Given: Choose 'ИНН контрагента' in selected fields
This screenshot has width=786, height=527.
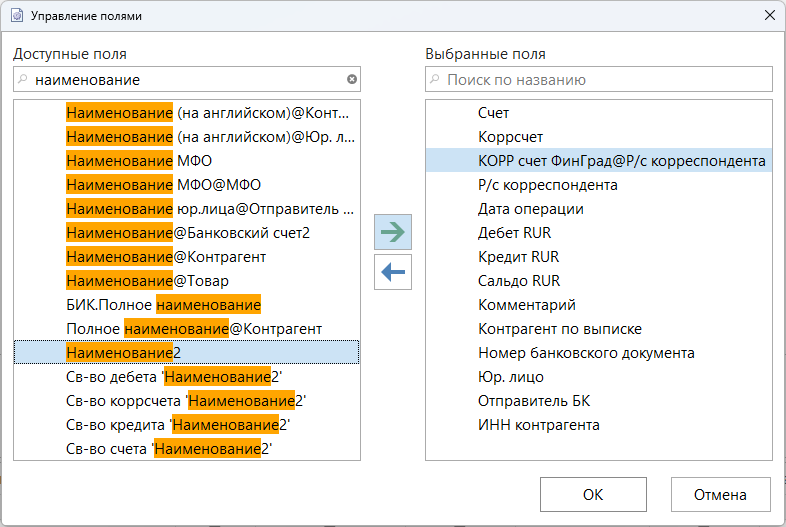Looking at the screenshot, I should pyautogui.click(x=538, y=425).
